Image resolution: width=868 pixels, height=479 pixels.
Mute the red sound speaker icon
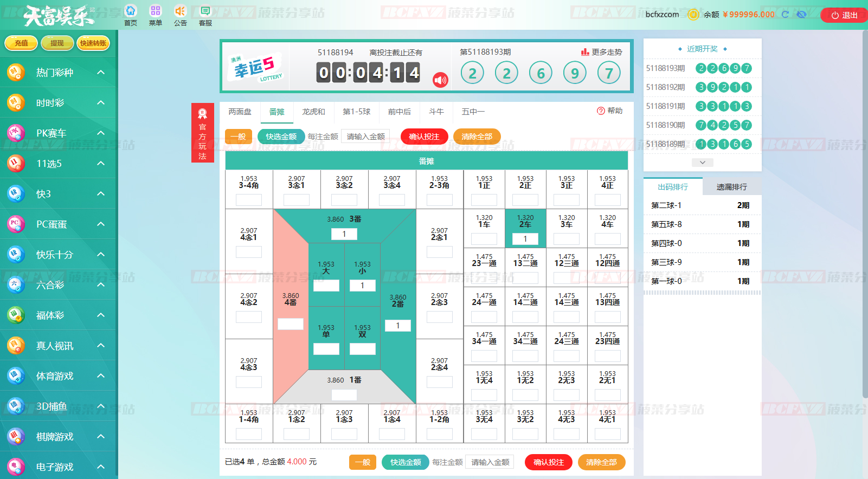tap(440, 80)
